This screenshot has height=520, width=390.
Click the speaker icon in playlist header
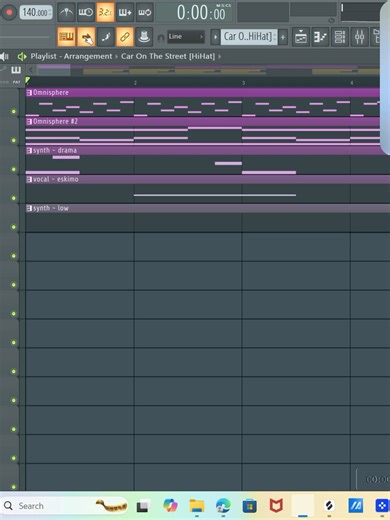pos(4,57)
